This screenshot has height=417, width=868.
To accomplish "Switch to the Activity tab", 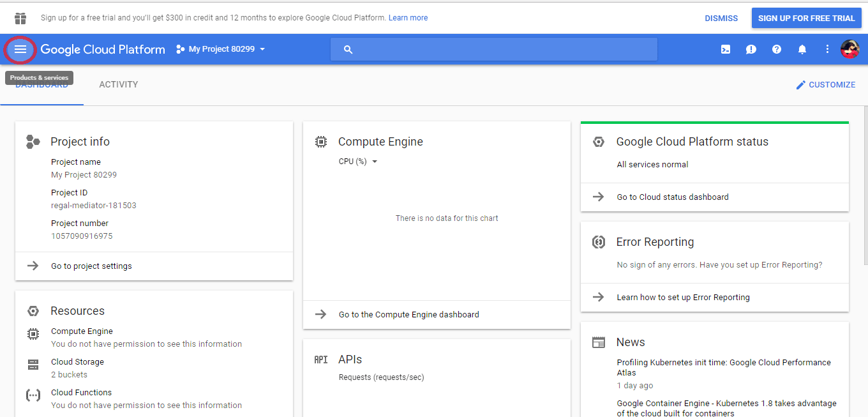I will coord(119,85).
